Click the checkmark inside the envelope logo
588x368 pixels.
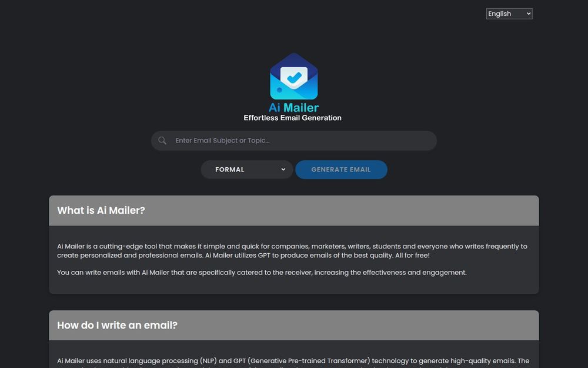click(294, 77)
